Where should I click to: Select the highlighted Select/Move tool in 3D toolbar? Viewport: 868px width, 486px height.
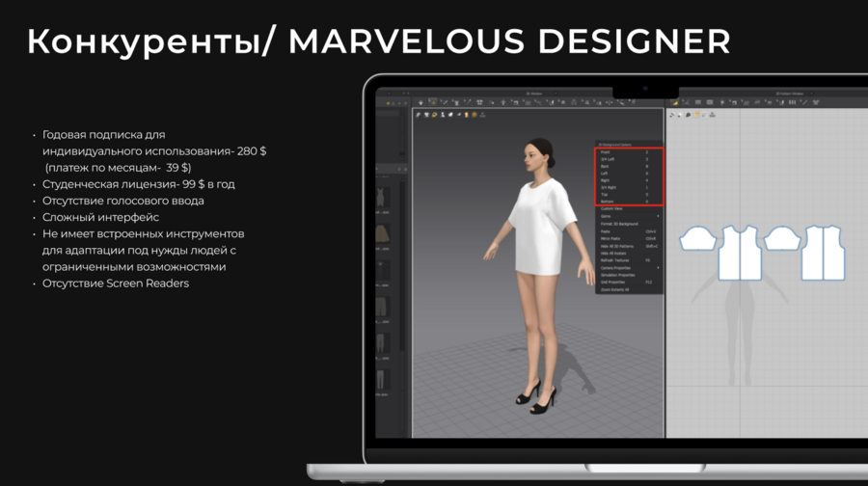coord(433,102)
